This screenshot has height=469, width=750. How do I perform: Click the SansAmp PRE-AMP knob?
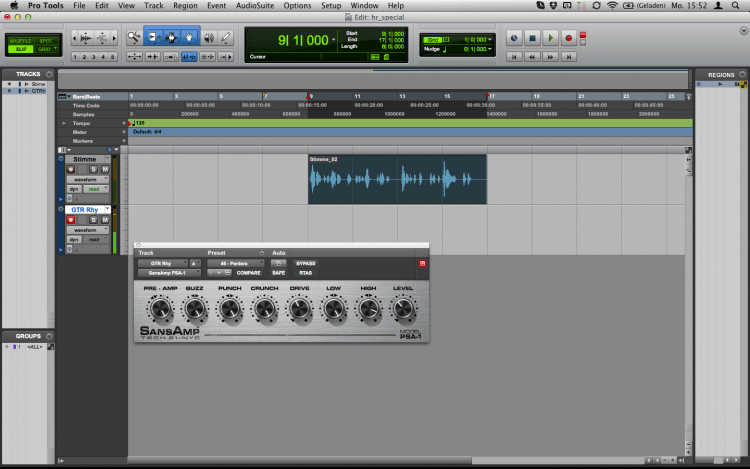(x=160, y=309)
